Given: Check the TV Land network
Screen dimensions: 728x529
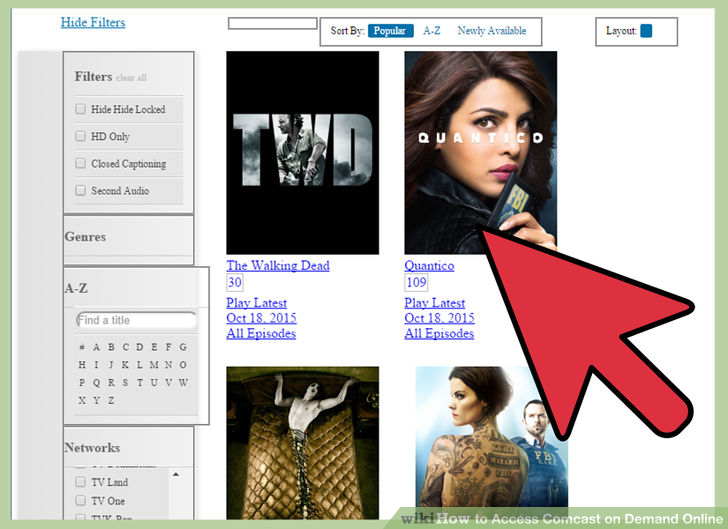Looking at the screenshot, I should point(80,482).
